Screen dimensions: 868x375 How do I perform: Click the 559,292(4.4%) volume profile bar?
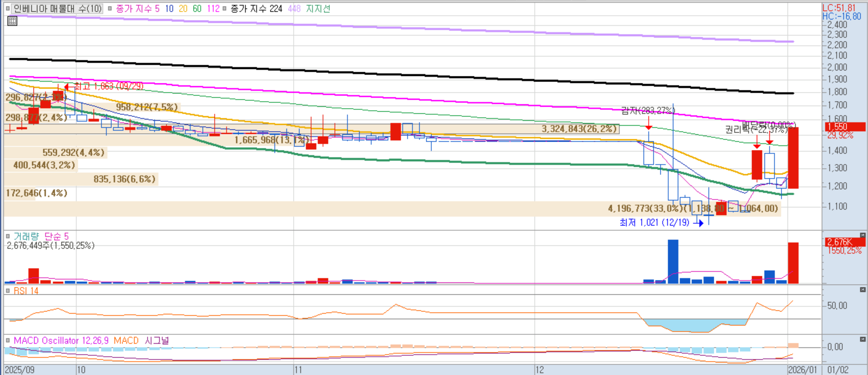[x=55, y=152]
